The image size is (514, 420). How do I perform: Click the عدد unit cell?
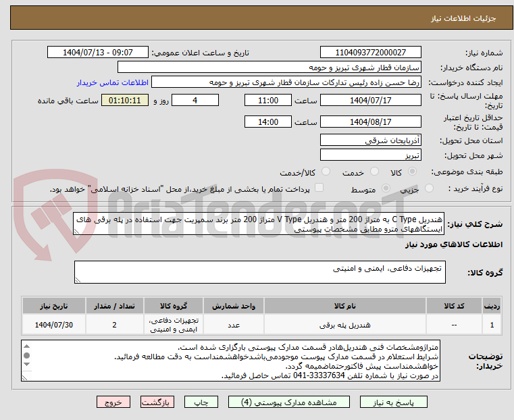234,325
